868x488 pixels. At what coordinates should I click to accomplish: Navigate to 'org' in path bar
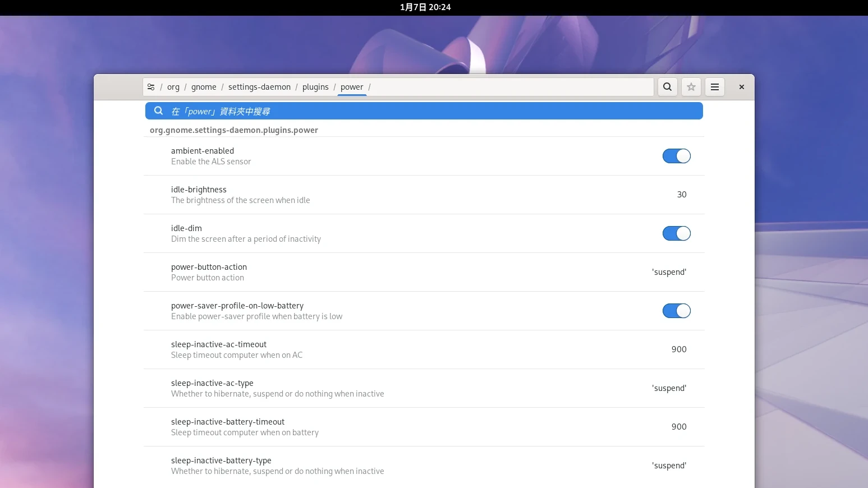point(173,87)
